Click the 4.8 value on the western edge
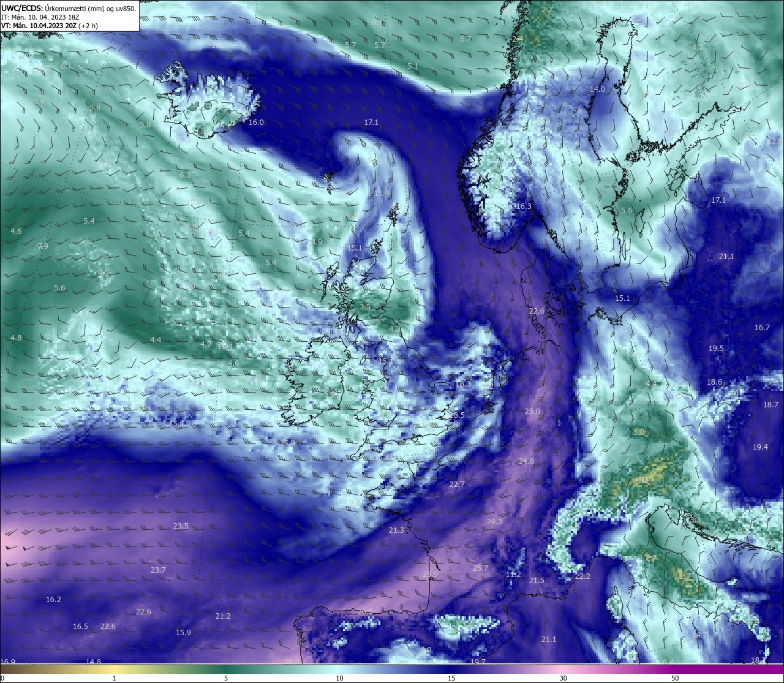 click(16, 338)
